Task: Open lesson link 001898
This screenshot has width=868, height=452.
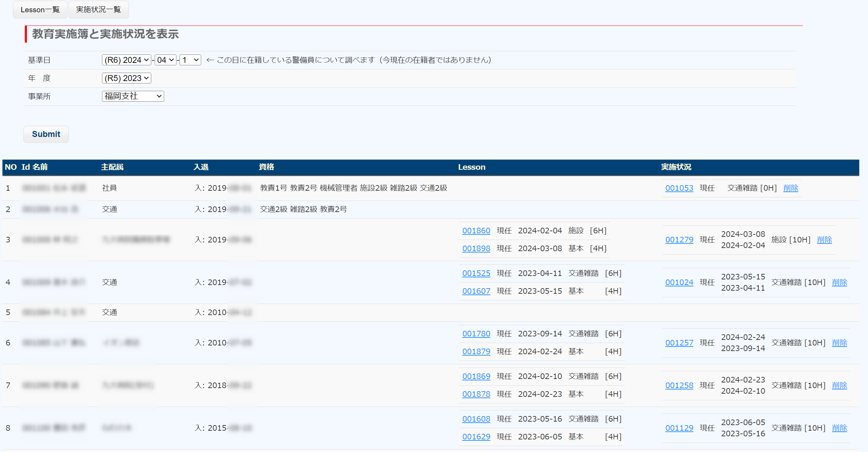Action: pos(476,249)
